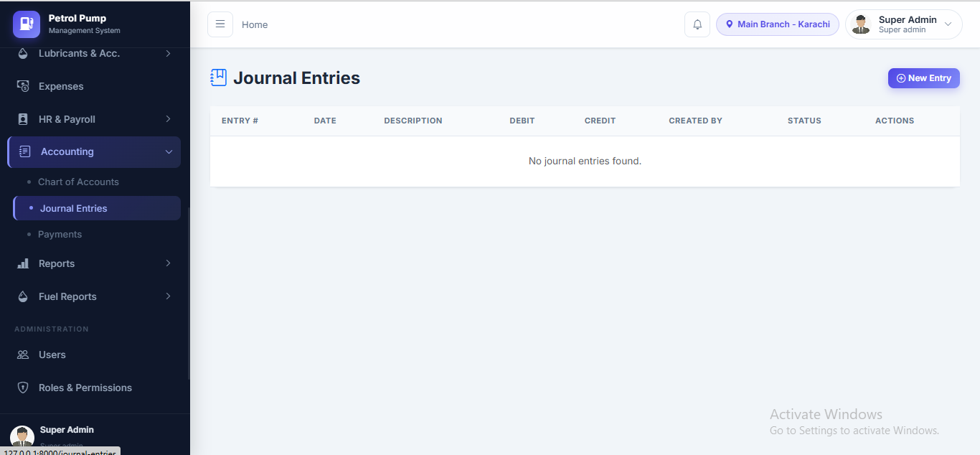Click the Petrol Pump logo icon

point(27,24)
